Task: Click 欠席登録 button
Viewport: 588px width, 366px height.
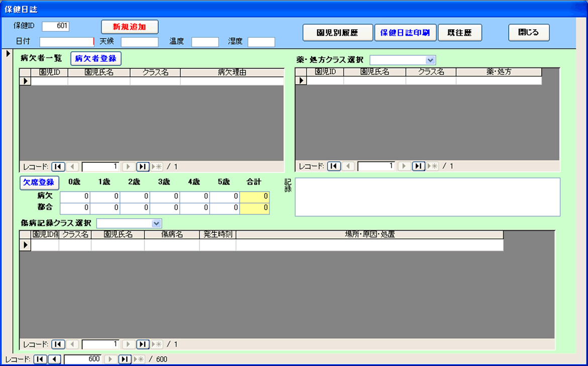Action: (39, 182)
